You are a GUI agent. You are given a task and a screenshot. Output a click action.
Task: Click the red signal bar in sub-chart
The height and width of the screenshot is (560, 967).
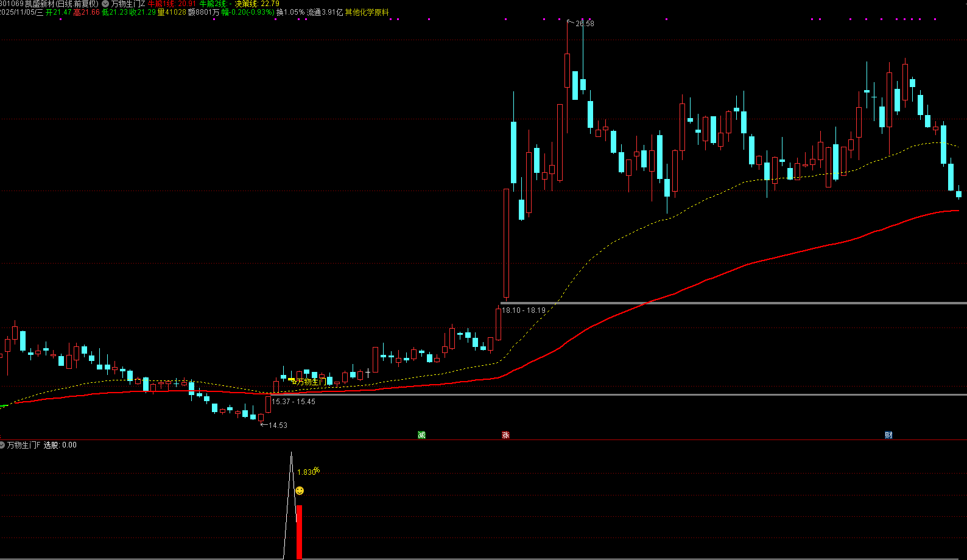[x=299, y=532]
